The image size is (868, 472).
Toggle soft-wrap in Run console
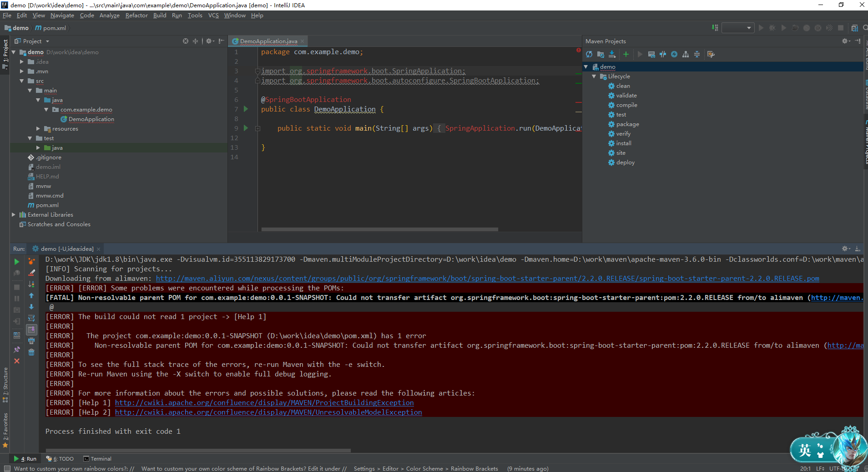click(31, 318)
